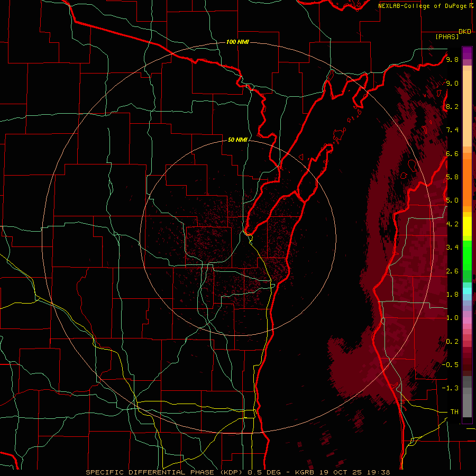Click the DKD product label
476x476 pixels.
pyautogui.click(x=465, y=31)
